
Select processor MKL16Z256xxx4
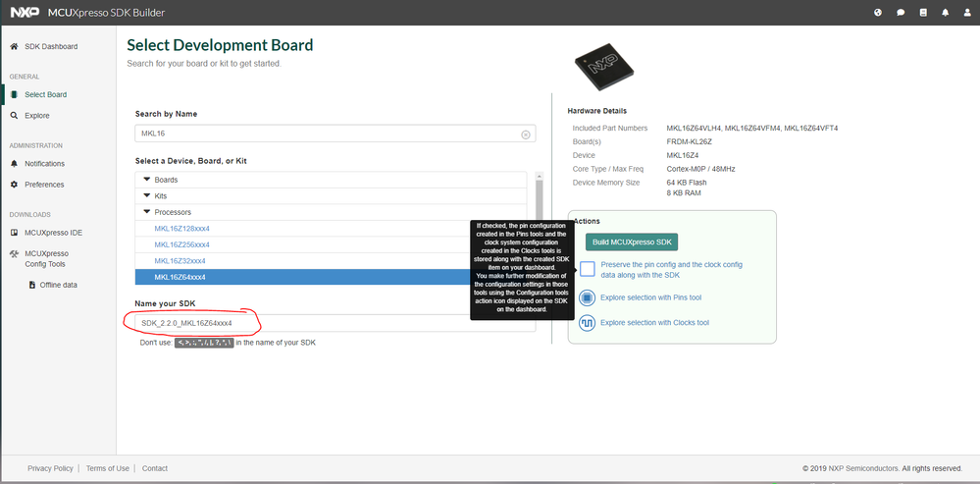click(181, 244)
